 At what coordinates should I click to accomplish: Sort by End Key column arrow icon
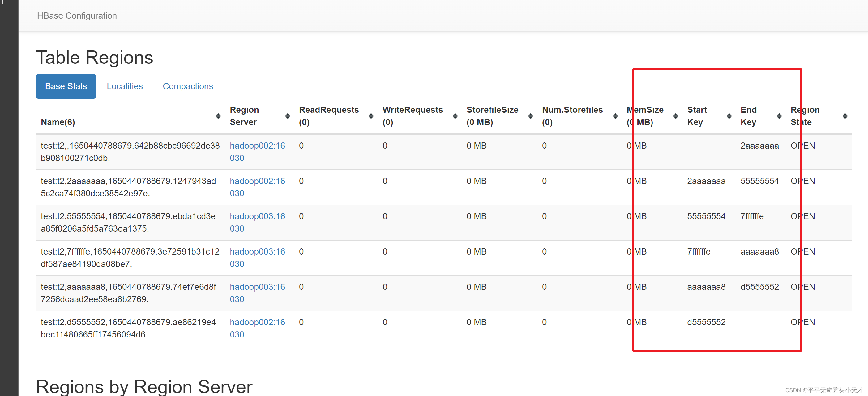tap(779, 116)
